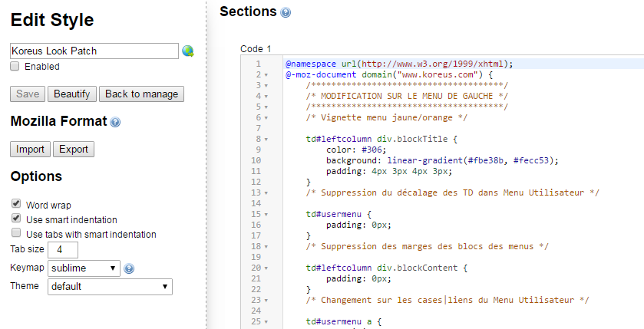644x329 pixels.
Task: Click the Beautify button
Action: point(72,94)
